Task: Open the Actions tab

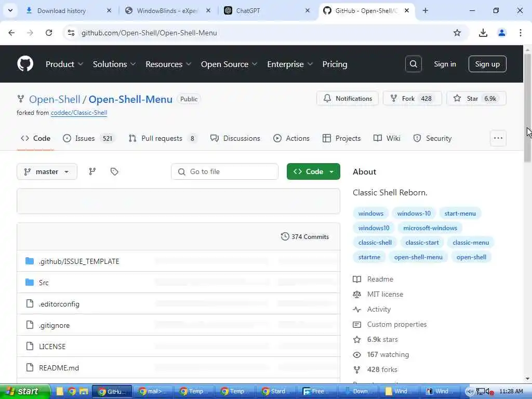Action: click(x=291, y=138)
